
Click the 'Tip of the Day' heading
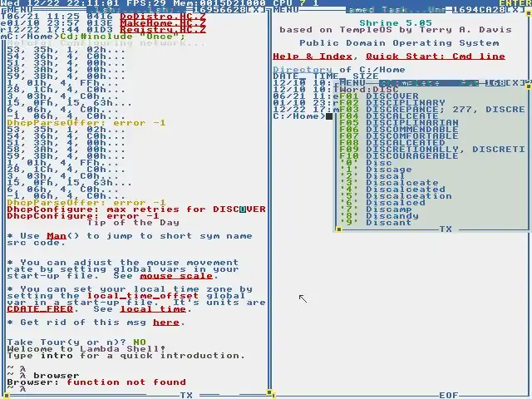133,223
